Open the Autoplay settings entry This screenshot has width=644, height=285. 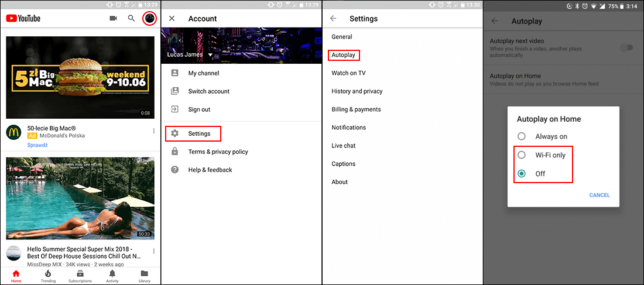coord(344,55)
